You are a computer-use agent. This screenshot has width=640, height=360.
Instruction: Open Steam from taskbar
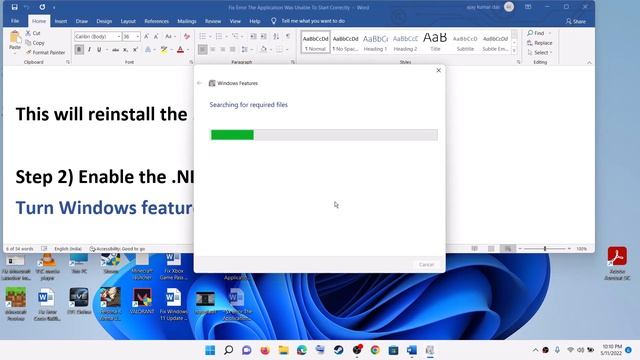pos(338,350)
